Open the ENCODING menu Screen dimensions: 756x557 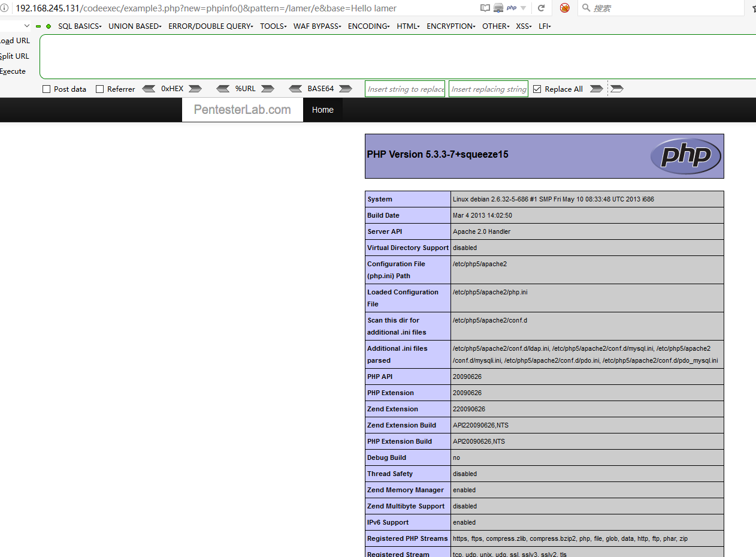click(368, 26)
